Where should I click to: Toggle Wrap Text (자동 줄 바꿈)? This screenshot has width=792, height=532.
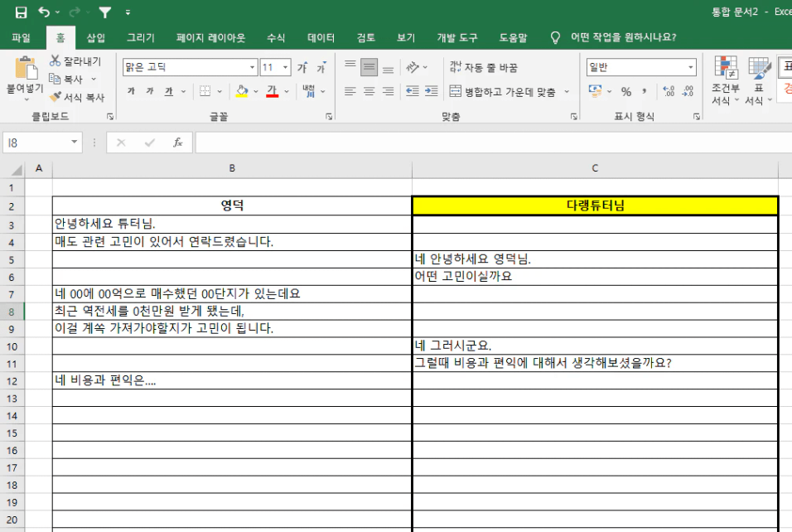485,67
